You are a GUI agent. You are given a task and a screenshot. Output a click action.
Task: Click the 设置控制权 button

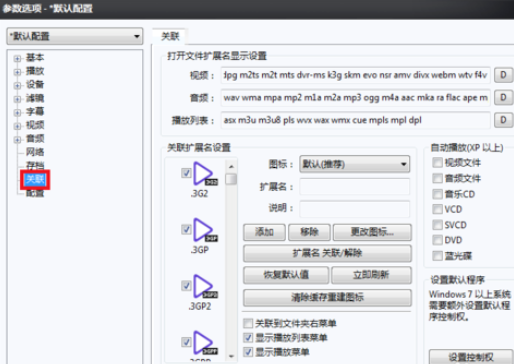pos(471,357)
